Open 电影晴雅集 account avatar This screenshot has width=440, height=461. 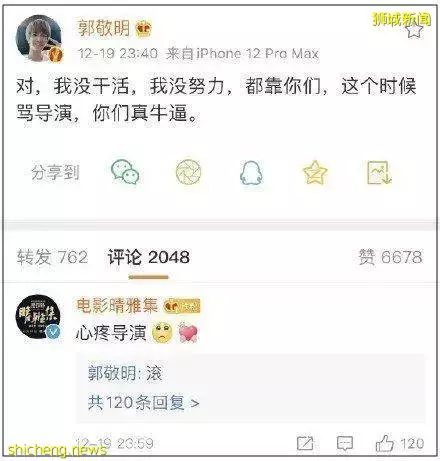pyautogui.click(x=38, y=317)
